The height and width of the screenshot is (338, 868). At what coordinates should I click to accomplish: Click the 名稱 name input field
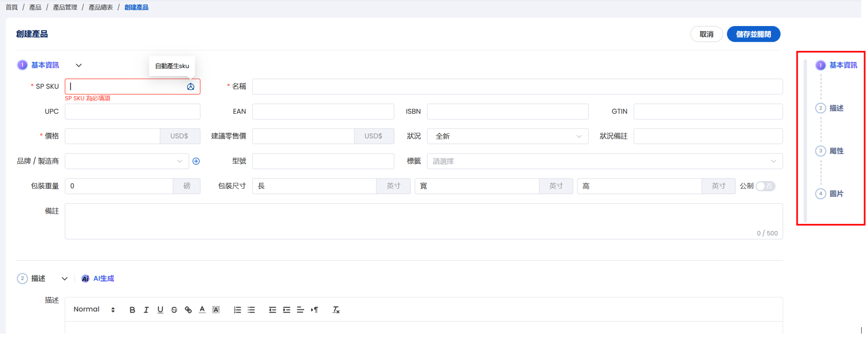tap(517, 87)
